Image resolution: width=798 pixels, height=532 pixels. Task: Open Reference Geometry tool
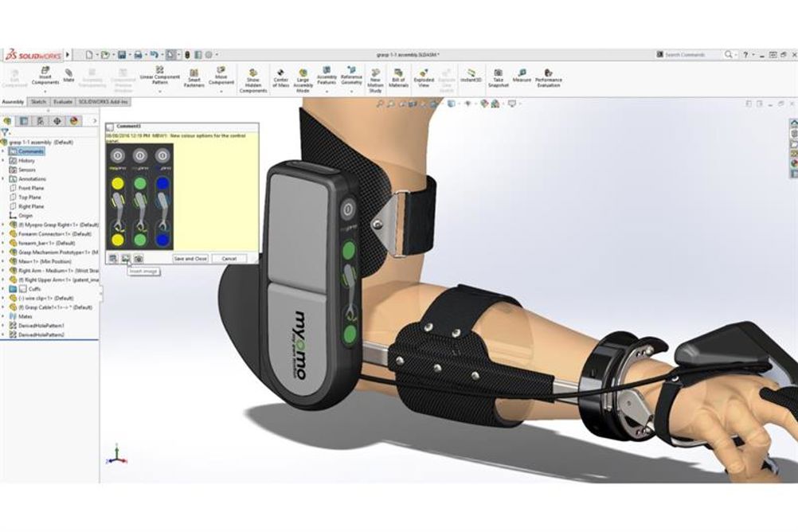(351, 76)
